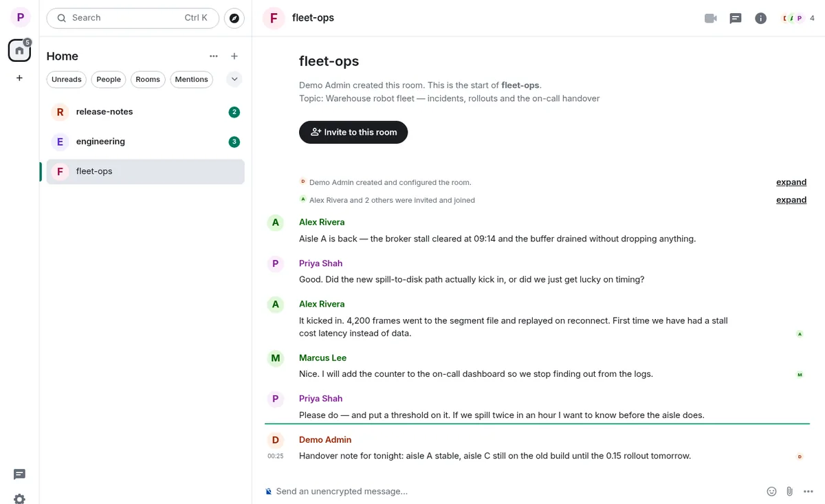Viewport: 825px width, 504px height.
Task: Expand the room creation events summary
Action: coord(791,182)
